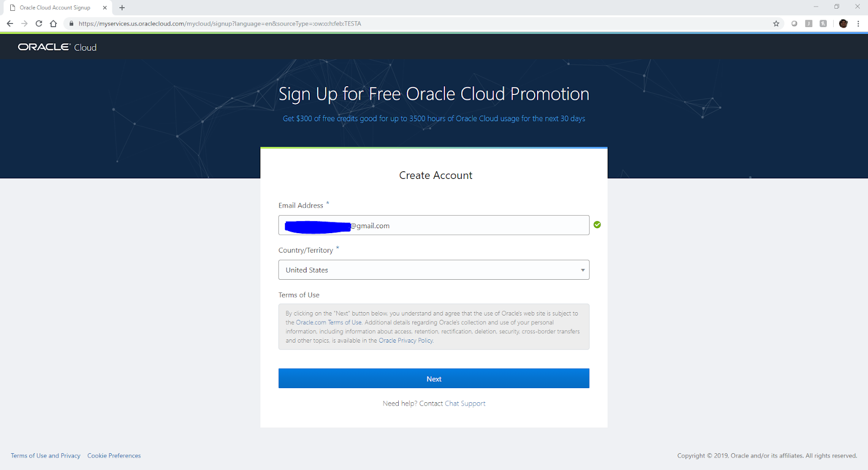Click the dropdown arrow beside United States
This screenshot has height=470, width=868.
(583, 270)
